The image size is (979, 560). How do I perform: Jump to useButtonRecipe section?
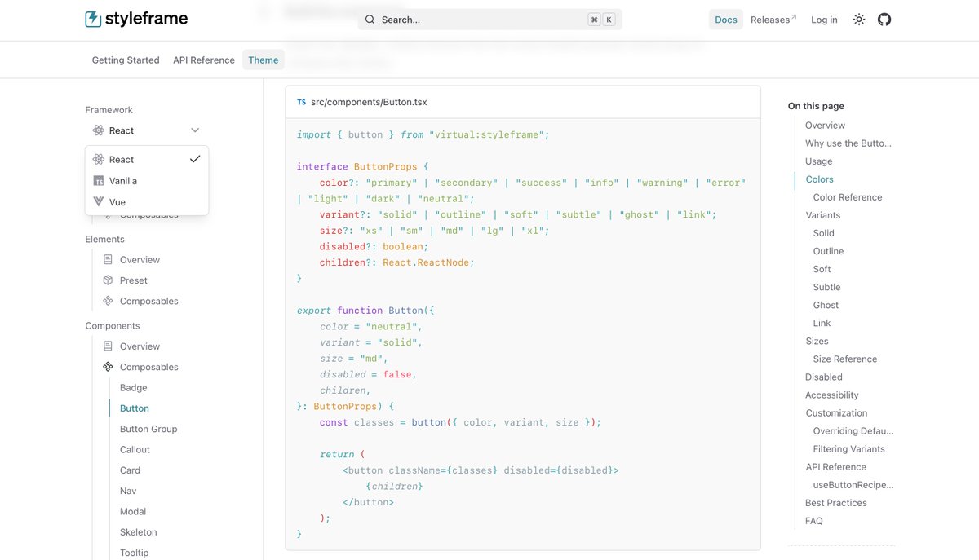click(x=853, y=485)
